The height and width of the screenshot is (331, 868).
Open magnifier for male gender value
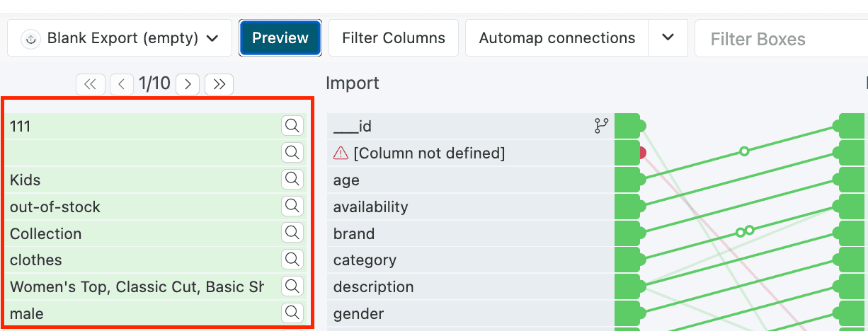292,313
